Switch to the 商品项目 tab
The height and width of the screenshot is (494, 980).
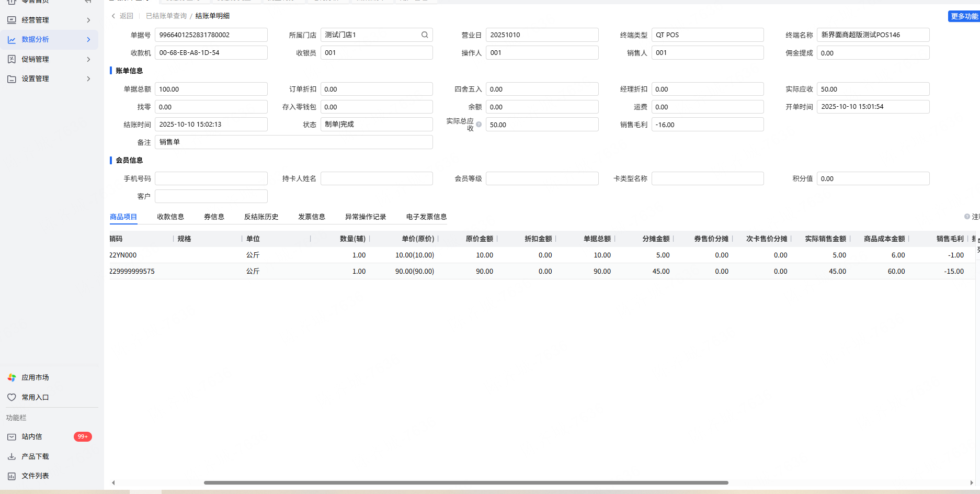[x=123, y=217]
